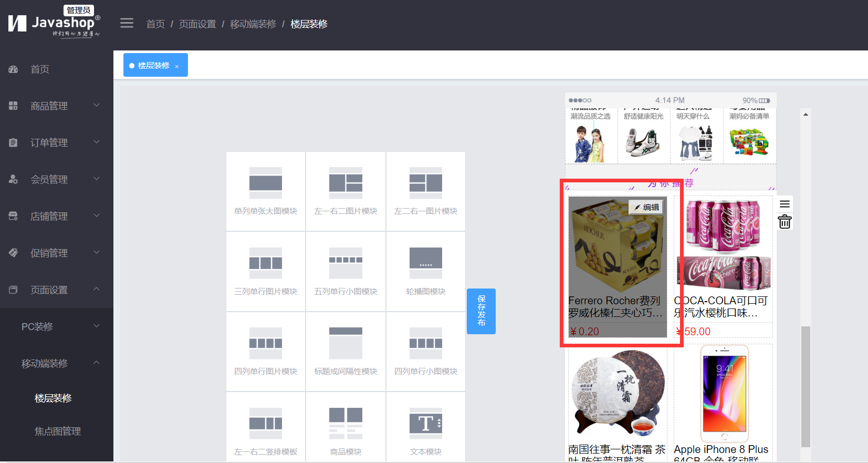The image size is (868, 463).
Task: Select the 标题或间隔性模块 layout icon
Action: tap(346, 343)
